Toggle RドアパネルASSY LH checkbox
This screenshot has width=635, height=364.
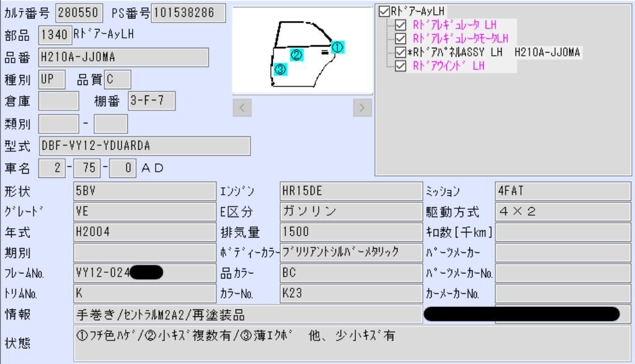(x=401, y=52)
